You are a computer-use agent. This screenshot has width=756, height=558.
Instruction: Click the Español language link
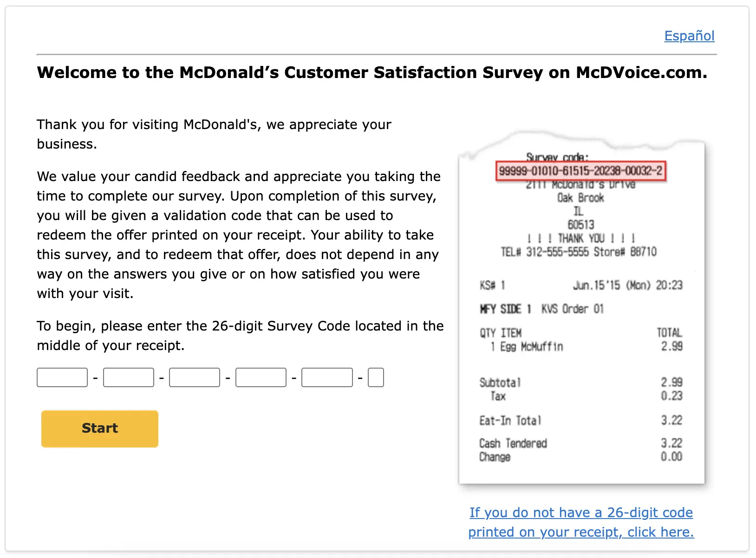pos(689,36)
